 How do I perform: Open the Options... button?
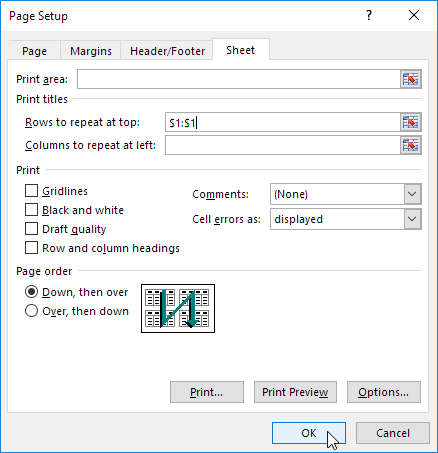384,392
